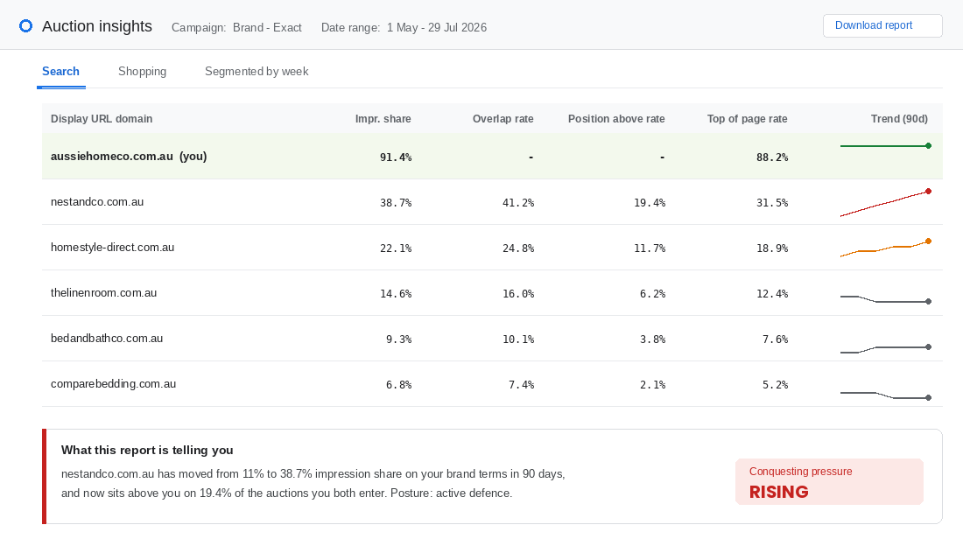Select comparebedding.com.au domain
The image size is (963, 560).
pyautogui.click(x=113, y=383)
